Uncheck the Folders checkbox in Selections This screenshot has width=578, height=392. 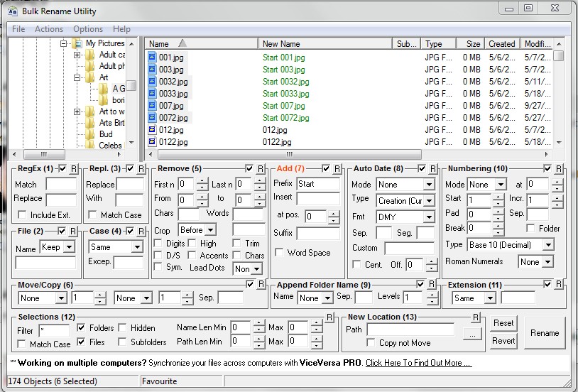click(x=81, y=328)
